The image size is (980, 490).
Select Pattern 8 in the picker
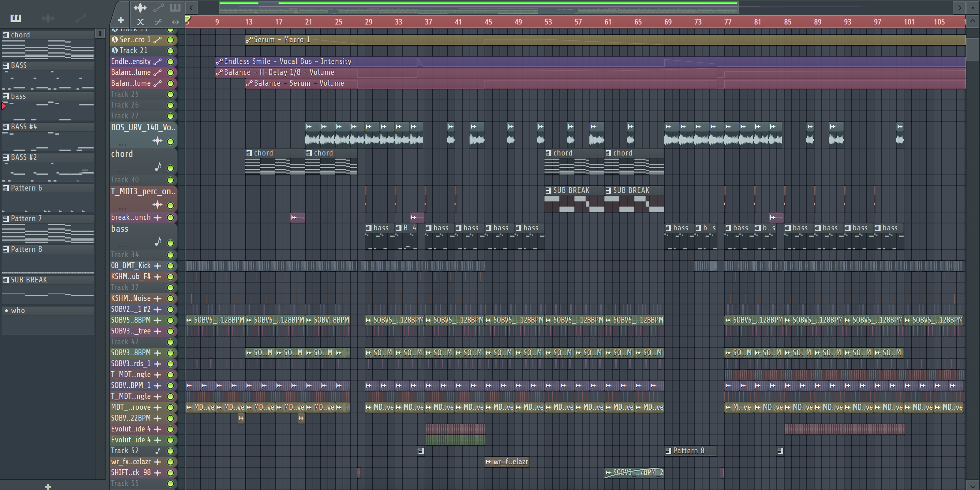[x=48, y=260]
